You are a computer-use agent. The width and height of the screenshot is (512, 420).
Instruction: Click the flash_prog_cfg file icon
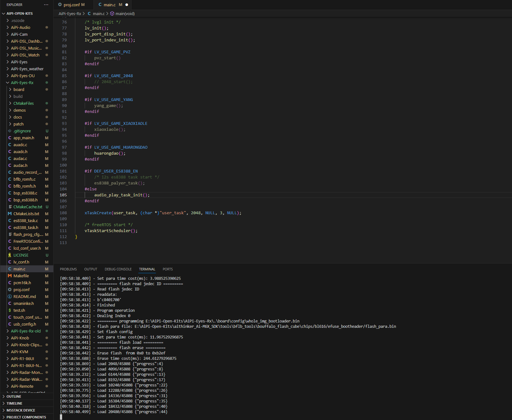coord(10,234)
